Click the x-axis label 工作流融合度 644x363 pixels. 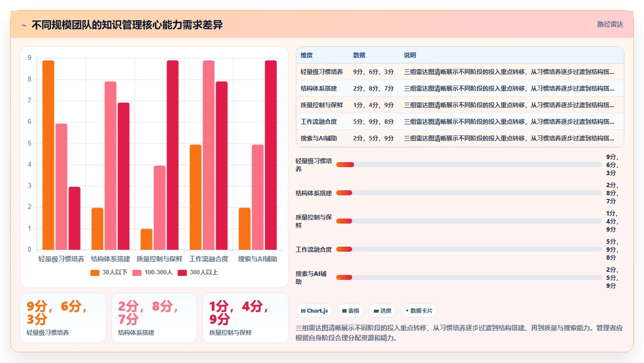click(x=209, y=259)
